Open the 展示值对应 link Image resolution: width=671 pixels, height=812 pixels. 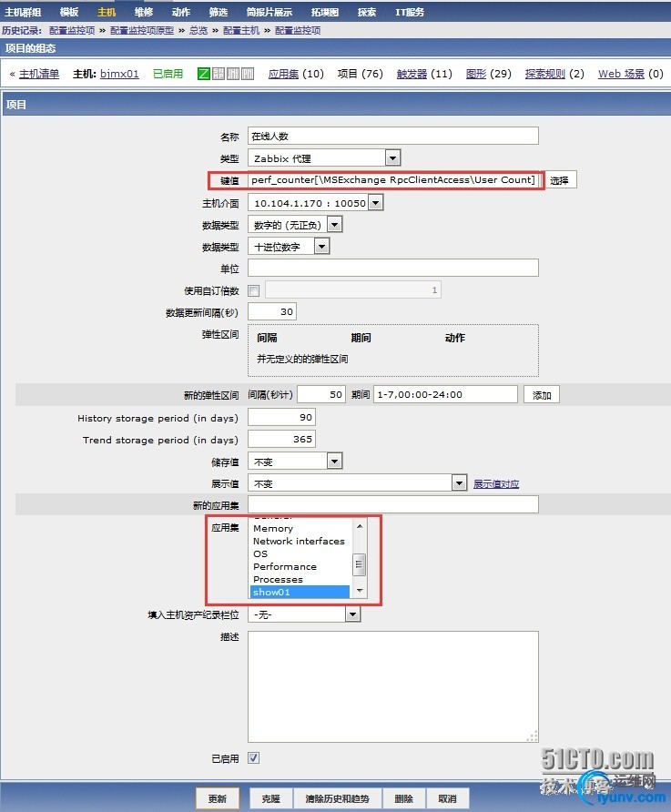[496, 483]
